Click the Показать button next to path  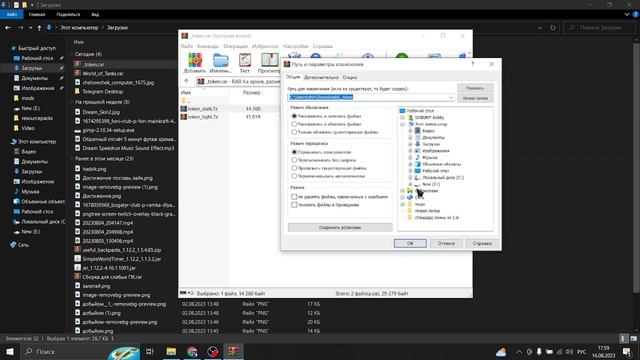coord(475,88)
